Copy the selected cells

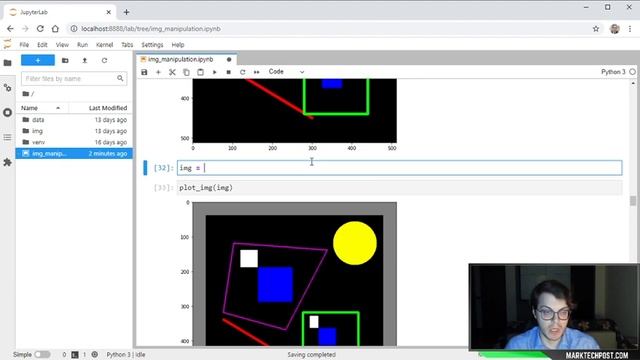click(186, 72)
